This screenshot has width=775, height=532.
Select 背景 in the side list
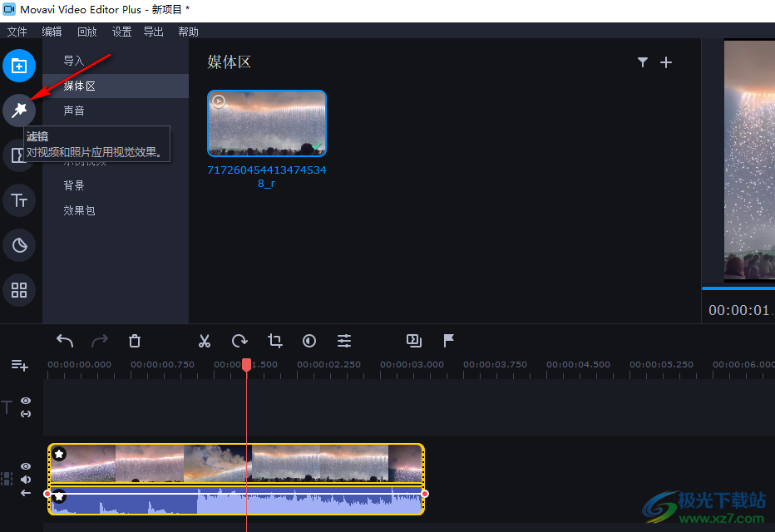116,185
